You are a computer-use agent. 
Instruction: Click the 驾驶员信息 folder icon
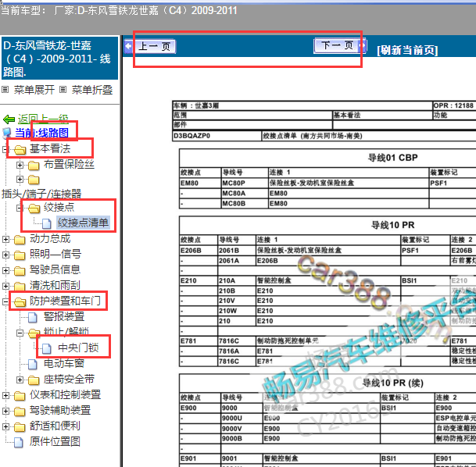(20, 271)
